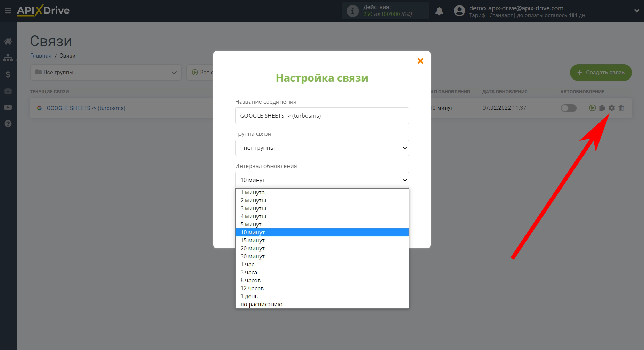The width and height of the screenshot is (644, 350).
Task: Open the help question mark sidebar icon
Action: tap(8, 124)
